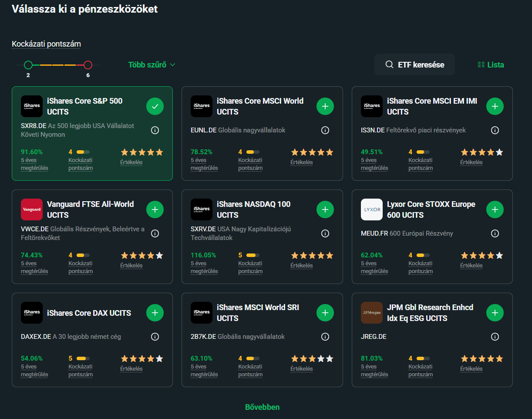Viewport: 532px width, 419px height.
Task: Click the JREG.DE ticker text
Action: (374, 337)
